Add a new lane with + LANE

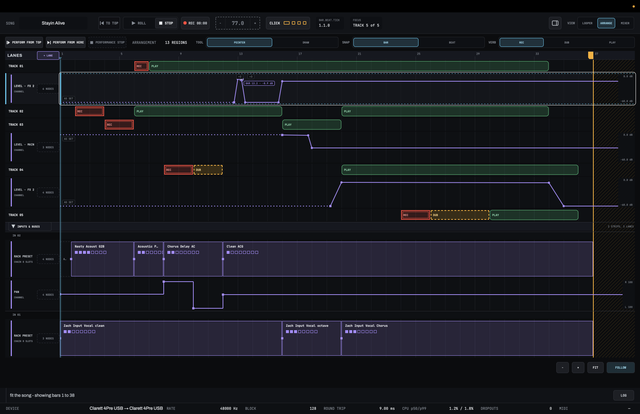point(48,56)
